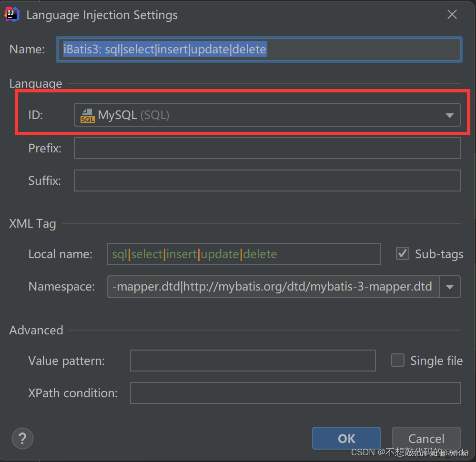Viewport: 476px width, 462px height.
Task: Select the MySQL (SQL) combo box
Action: (267, 115)
